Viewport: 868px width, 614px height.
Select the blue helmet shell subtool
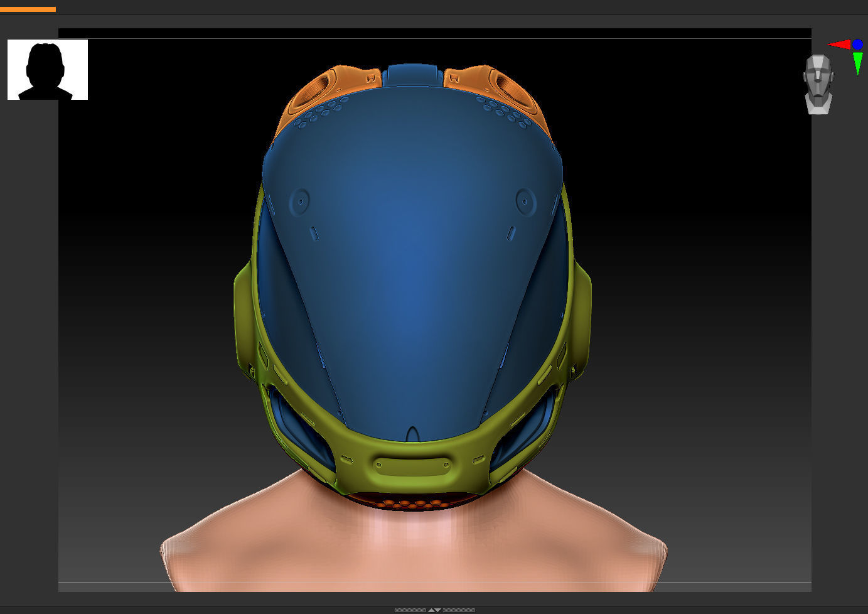[414, 251]
